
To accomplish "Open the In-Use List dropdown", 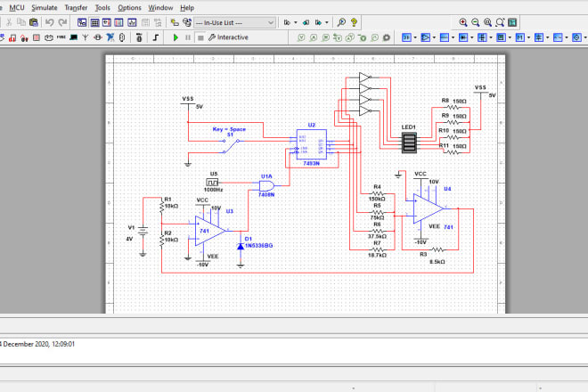I will (234, 22).
